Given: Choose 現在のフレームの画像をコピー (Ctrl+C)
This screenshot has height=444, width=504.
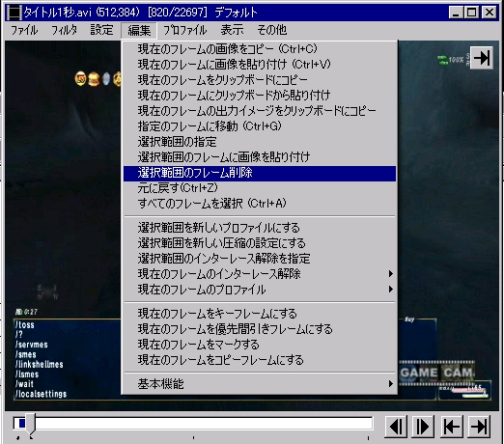Looking at the screenshot, I should 260,49.
